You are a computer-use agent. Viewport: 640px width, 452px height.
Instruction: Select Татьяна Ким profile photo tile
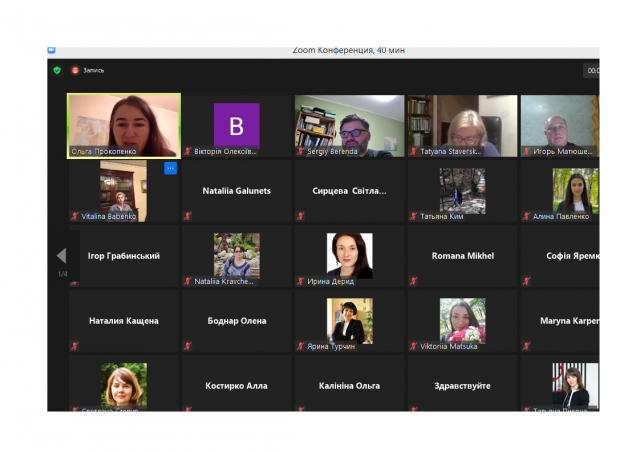pyautogui.click(x=462, y=191)
